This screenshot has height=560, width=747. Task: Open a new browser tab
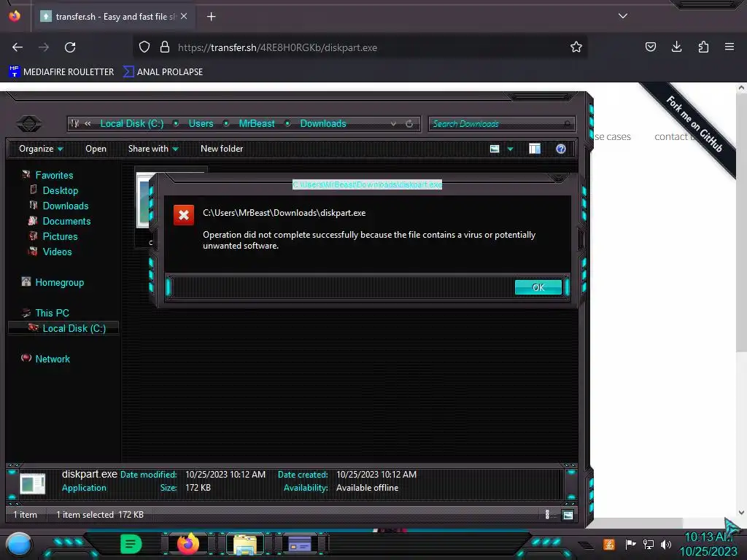[x=211, y=17]
